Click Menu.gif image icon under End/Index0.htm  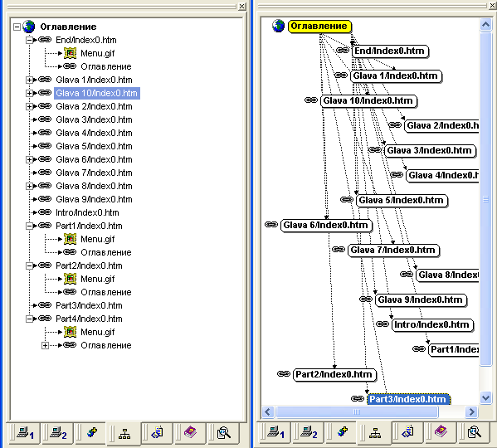tap(70, 53)
